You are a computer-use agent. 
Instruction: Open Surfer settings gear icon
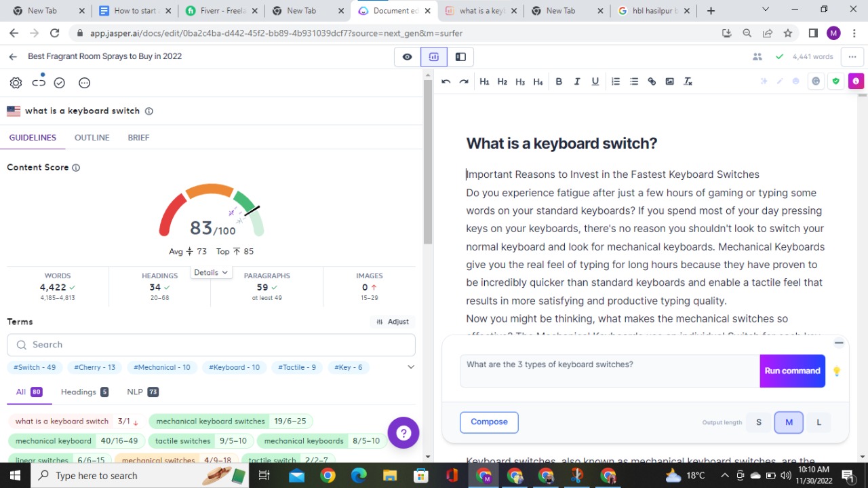click(16, 83)
